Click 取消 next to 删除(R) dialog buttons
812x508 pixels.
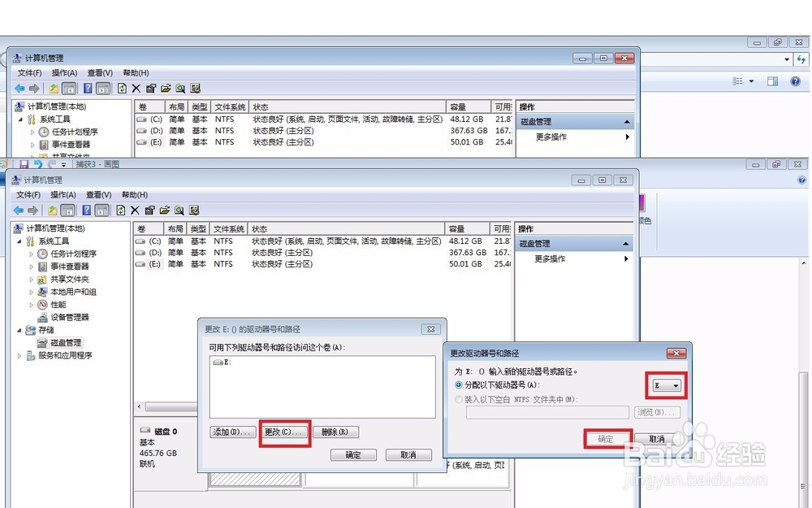(408, 454)
